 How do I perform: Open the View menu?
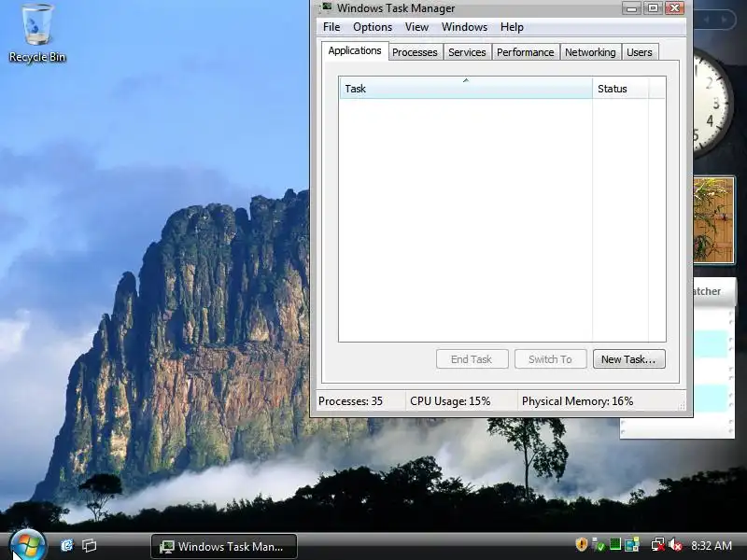click(416, 27)
